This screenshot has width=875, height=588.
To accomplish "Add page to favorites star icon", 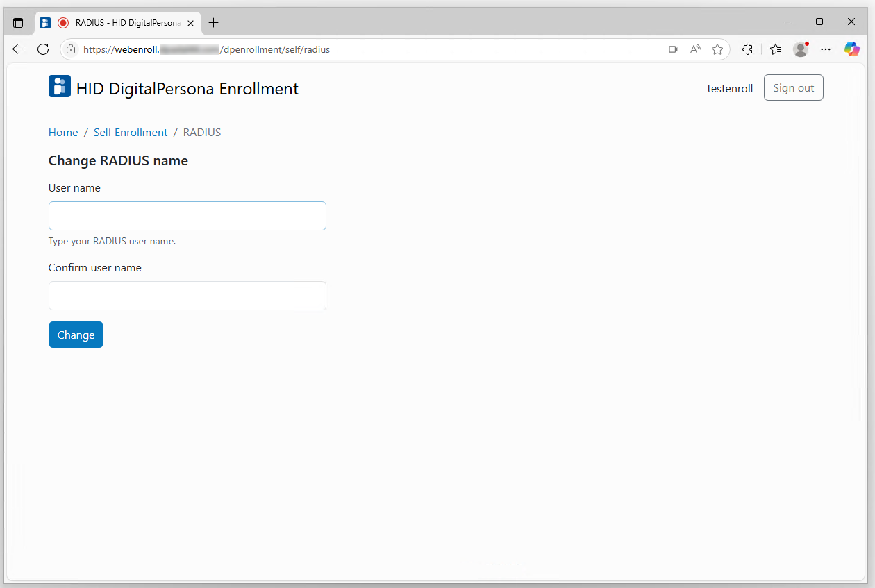I will 717,49.
